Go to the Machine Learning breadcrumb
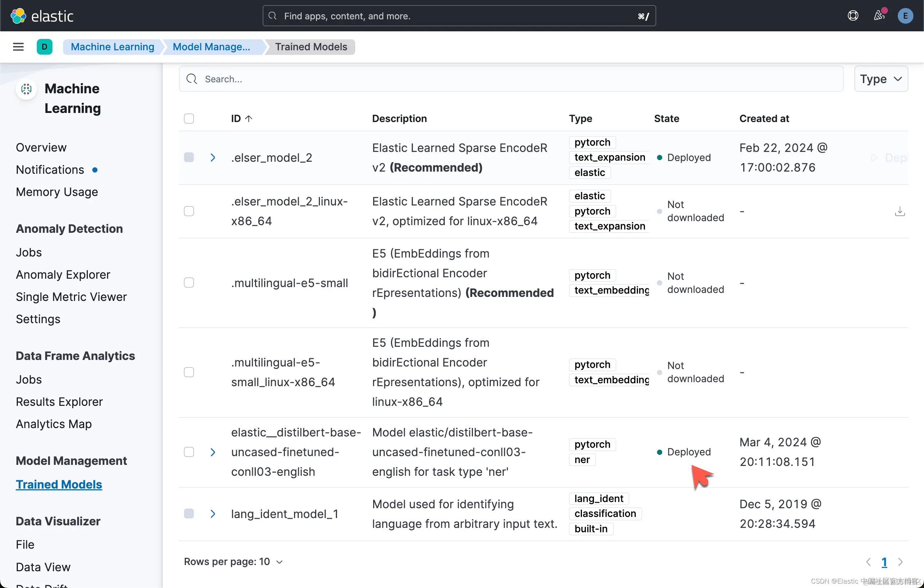924x588 pixels. click(113, 47)
